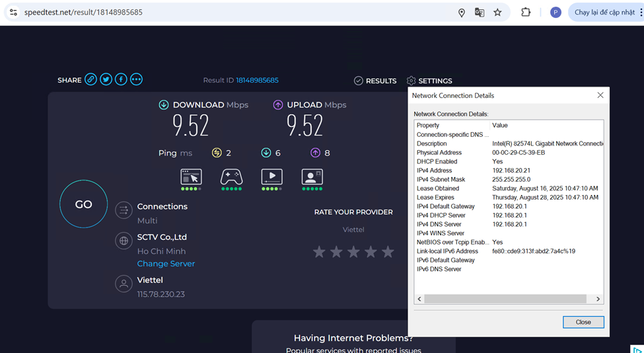Open the browser extensions puzzle icon
The image size is (644, 353).
coord(526,12)
